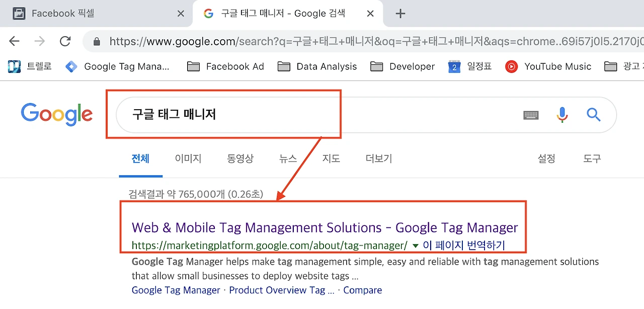Switch to the 동영상 results tab

pos(240,159)
